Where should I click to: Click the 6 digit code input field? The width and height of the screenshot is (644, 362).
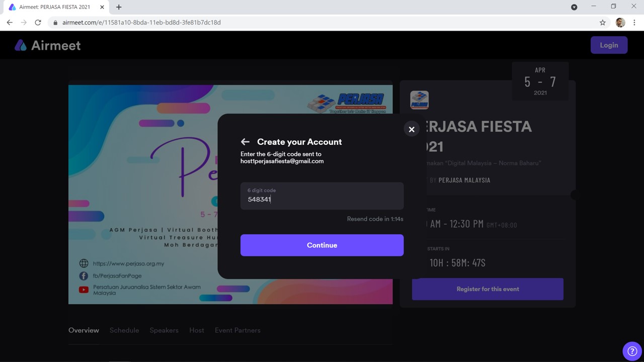point(322,196)
